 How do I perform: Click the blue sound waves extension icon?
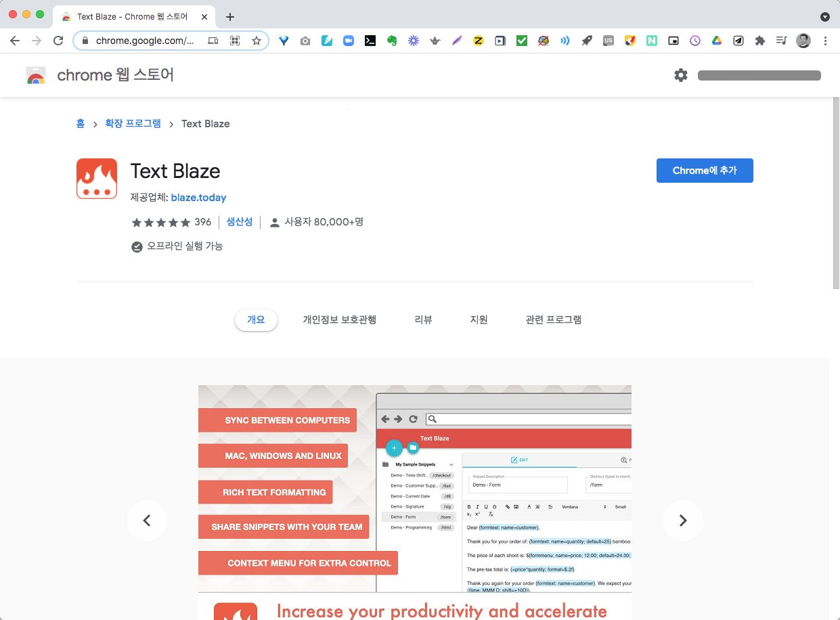click(565, 41)
